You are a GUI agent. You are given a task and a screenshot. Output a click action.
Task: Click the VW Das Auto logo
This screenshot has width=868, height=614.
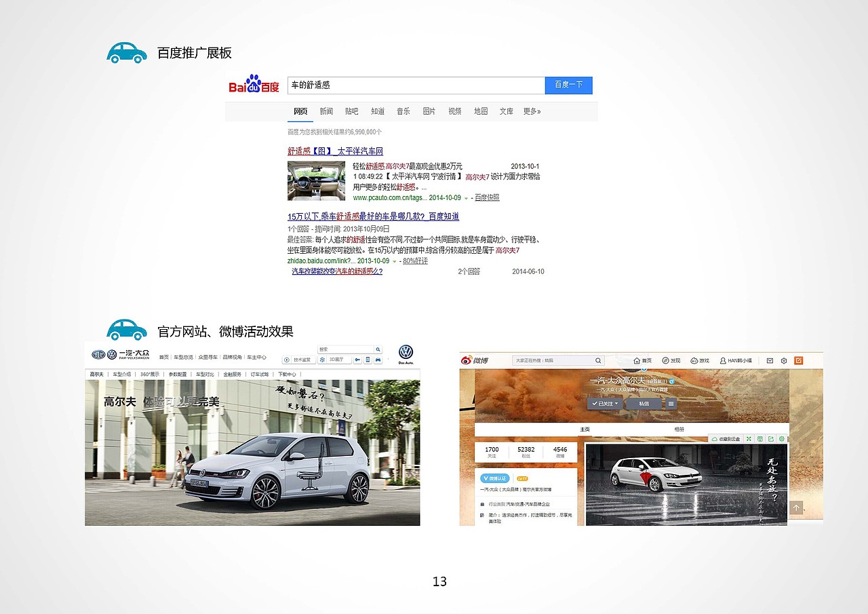pos(406,354)
